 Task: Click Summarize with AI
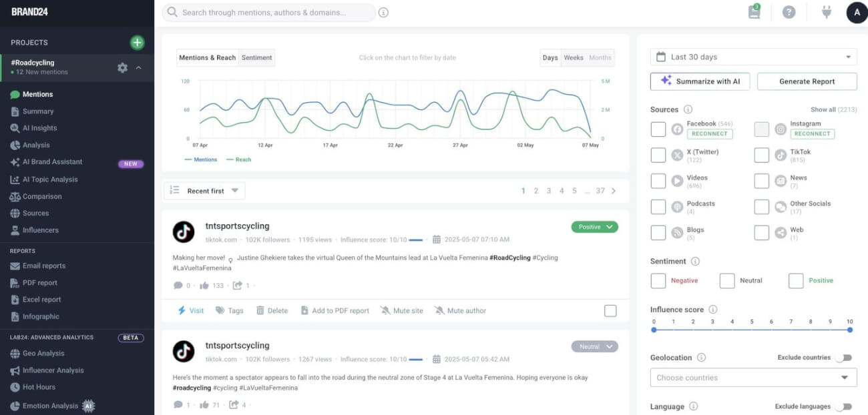(x=700, y=81)
